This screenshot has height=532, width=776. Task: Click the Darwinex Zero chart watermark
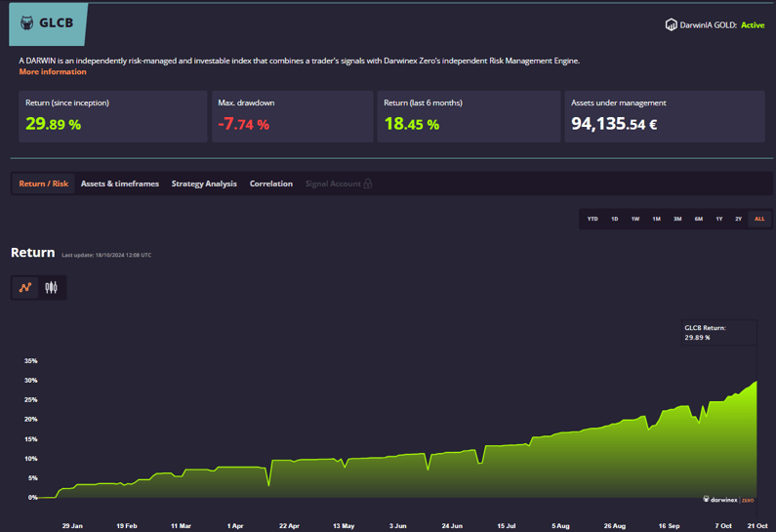[728, 499]
